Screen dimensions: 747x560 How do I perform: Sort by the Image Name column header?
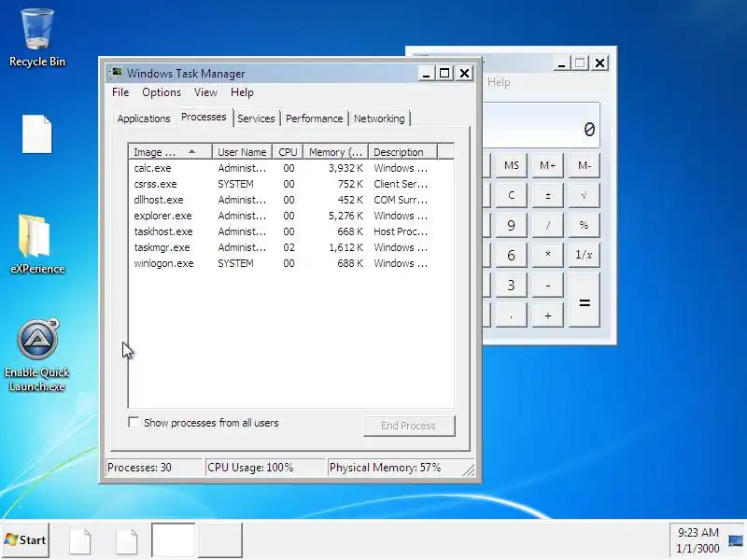[170, 152]
